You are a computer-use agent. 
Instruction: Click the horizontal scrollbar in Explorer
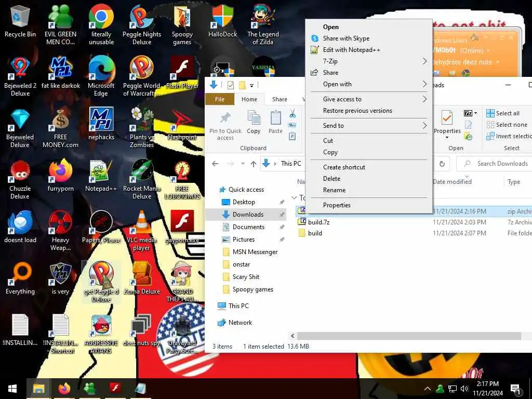(409, 336)
